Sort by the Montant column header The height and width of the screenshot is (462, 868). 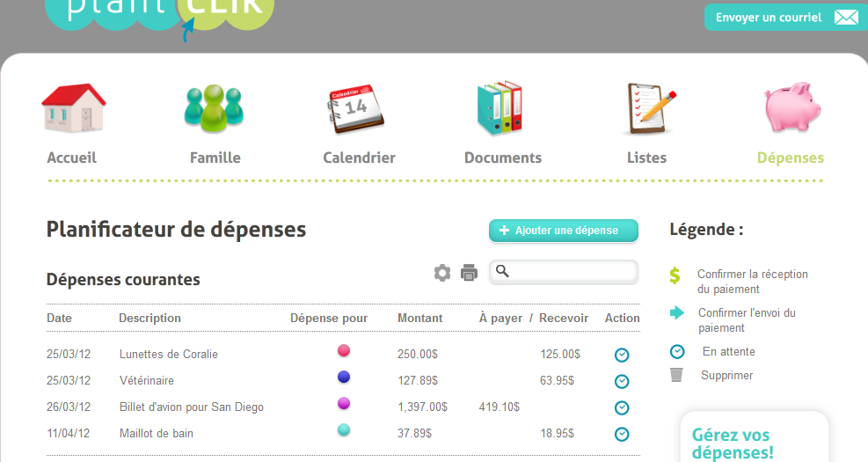point(419,318)
